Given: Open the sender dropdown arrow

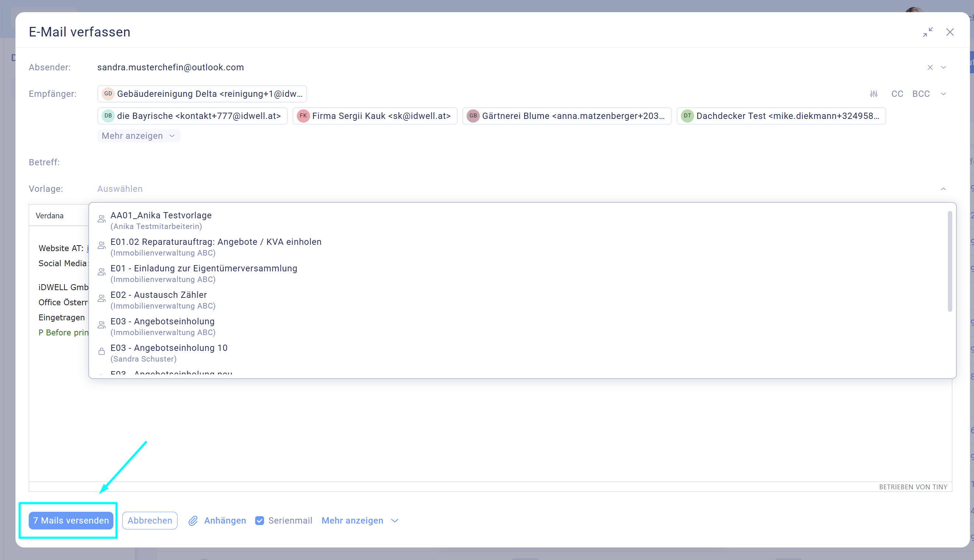Looking at the screenshot, I should click(943, 67).
